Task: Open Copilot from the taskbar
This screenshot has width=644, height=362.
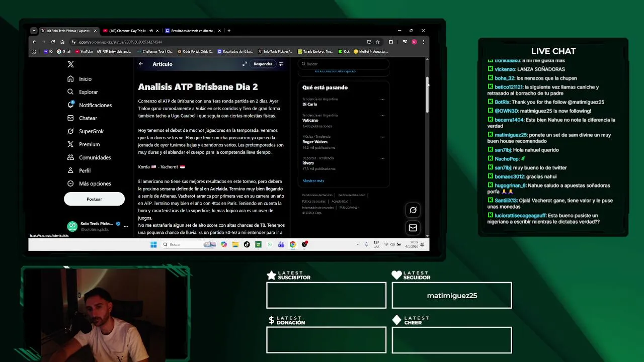Action: pos(224,245)
